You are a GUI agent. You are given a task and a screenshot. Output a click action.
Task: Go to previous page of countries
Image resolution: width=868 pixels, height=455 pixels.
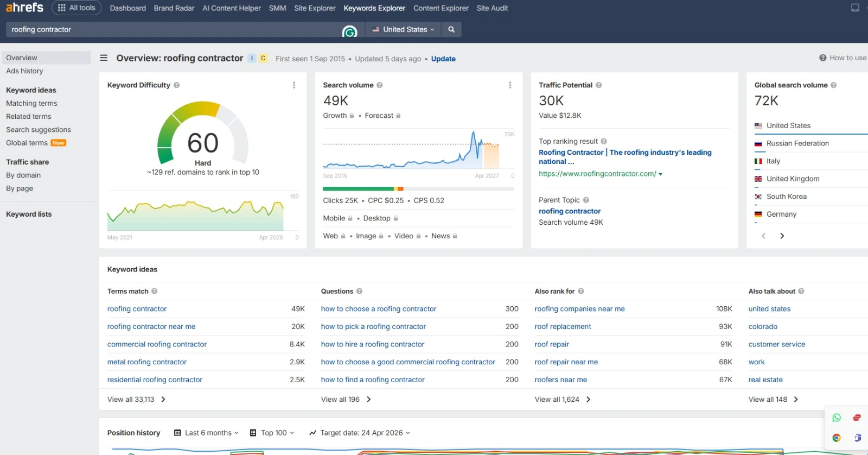point(764,236)
